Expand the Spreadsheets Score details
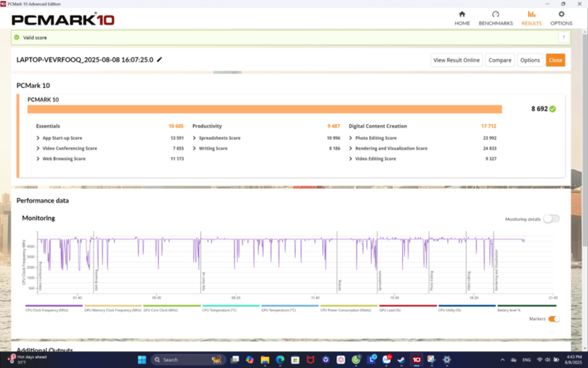Viewport: 588px width, 368px height. click(x=194, y=138)
